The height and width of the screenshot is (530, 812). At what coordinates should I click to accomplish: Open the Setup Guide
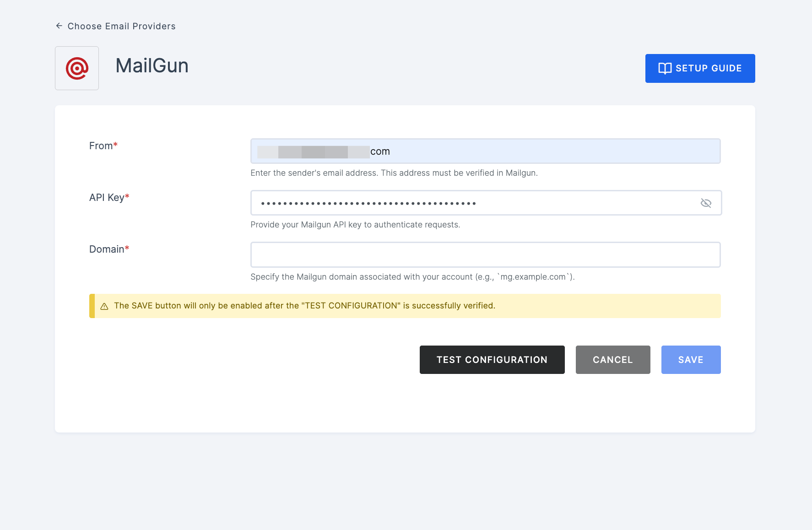(700, 68)
